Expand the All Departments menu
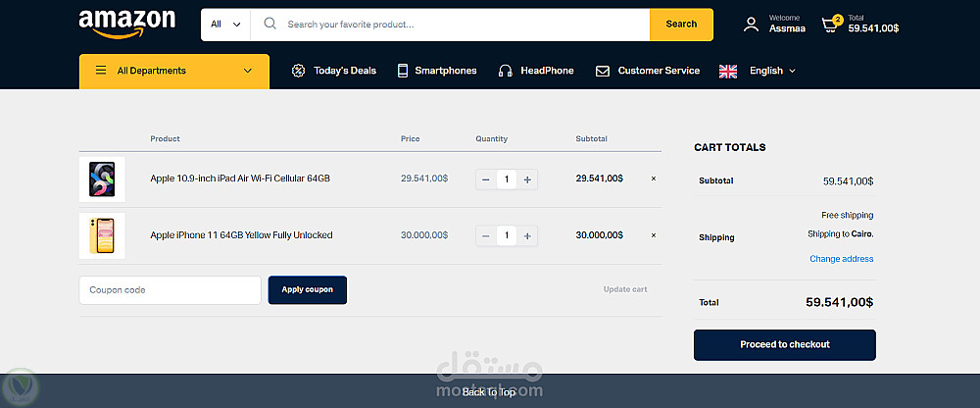The height and width of the screenshot is (408, 980). point(174,72)
